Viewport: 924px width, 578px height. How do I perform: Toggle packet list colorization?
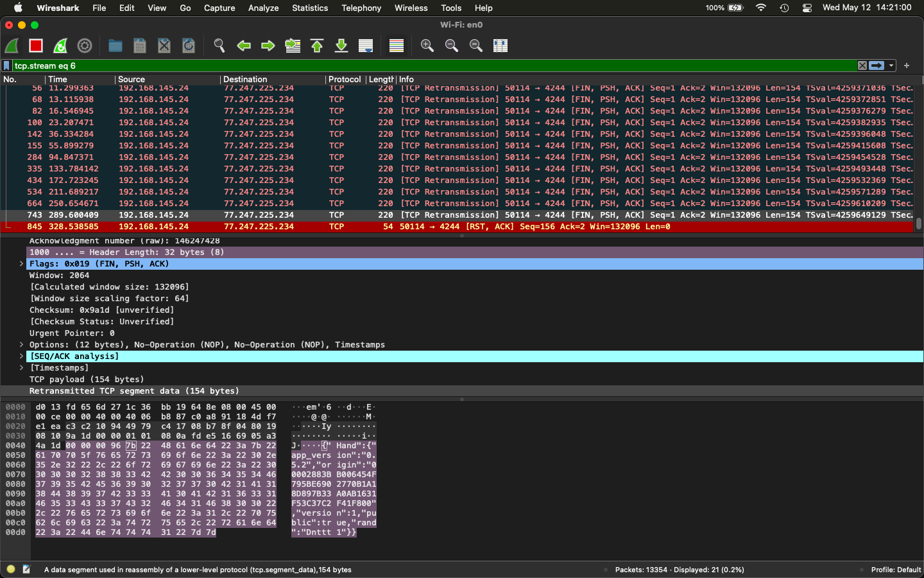coord(396,46)
